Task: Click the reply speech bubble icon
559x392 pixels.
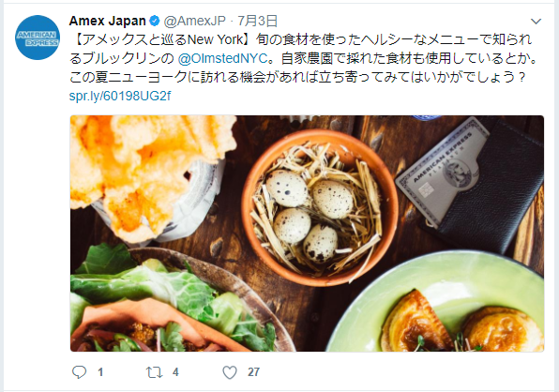Action: [79, 371]
